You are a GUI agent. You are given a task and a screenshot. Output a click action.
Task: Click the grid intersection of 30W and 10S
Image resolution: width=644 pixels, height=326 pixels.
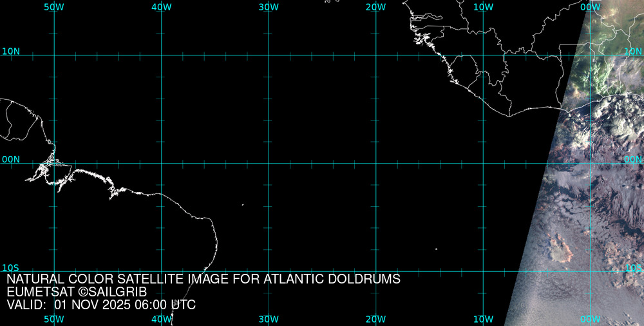pyautogui.click(x=269, y=271)
